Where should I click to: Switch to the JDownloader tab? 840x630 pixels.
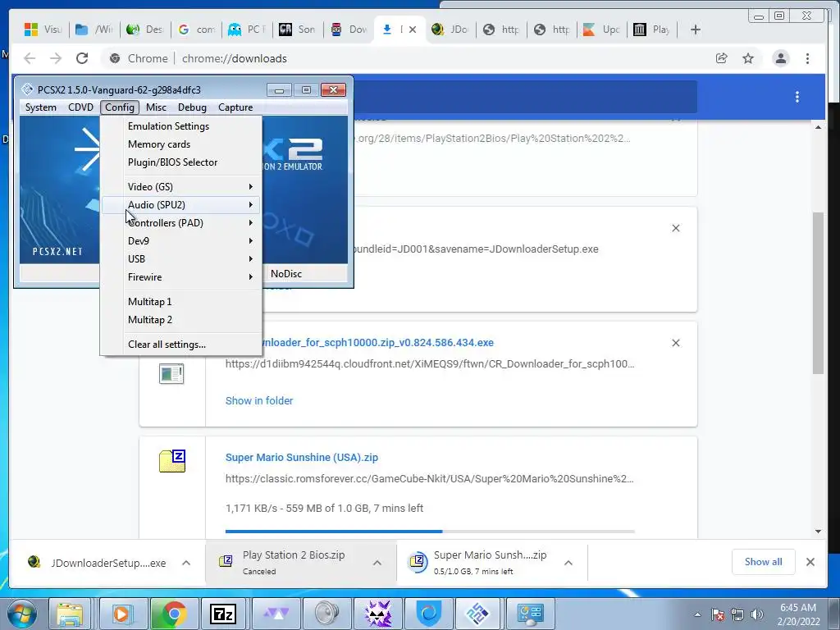[450, 30]
